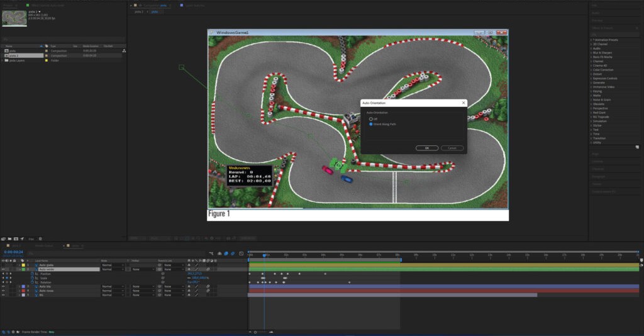Click next keyframe arrow on Rotation row

click(x=11, y=282)
